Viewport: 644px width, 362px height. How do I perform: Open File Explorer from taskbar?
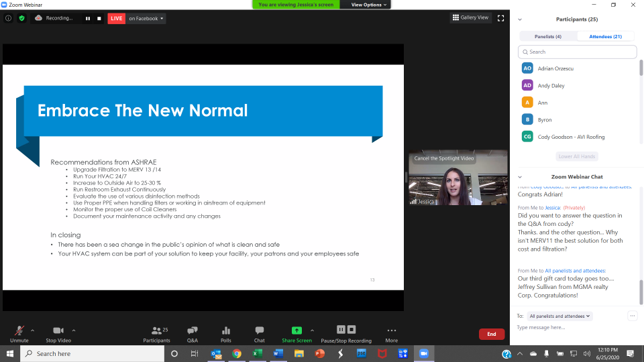coord(299,353)
